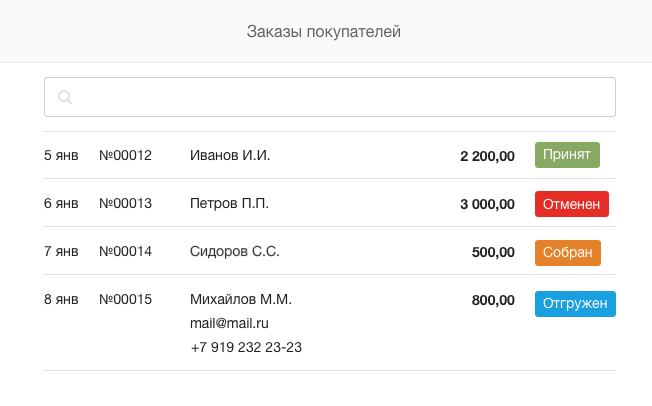Select customer Михайлов М.М.
The image size is (652, 406).
coord(241,300)
